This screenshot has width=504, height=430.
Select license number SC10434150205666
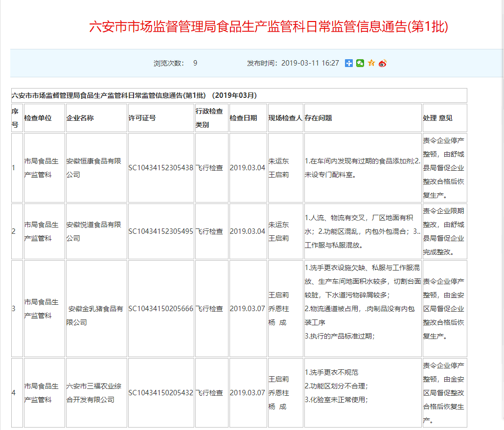pos(160,309)
